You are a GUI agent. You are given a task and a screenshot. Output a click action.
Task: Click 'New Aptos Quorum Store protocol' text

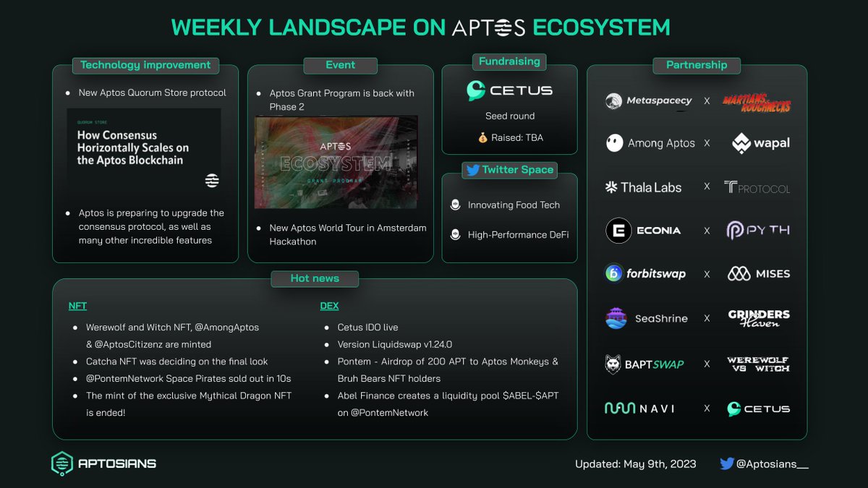153,93
